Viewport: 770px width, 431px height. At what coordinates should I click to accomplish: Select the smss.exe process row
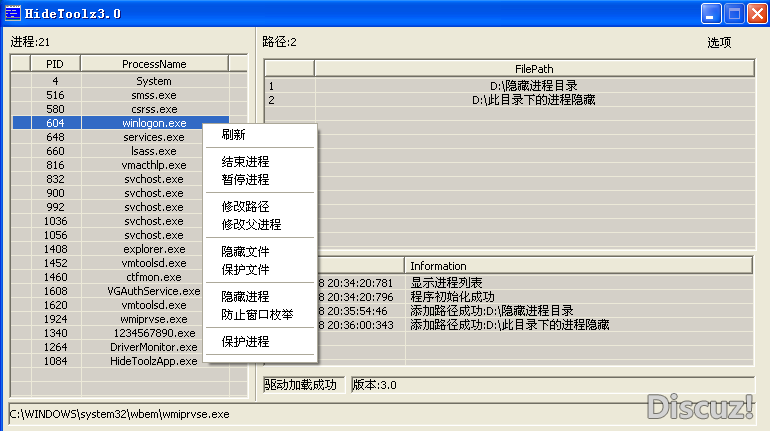click(130, 95)
